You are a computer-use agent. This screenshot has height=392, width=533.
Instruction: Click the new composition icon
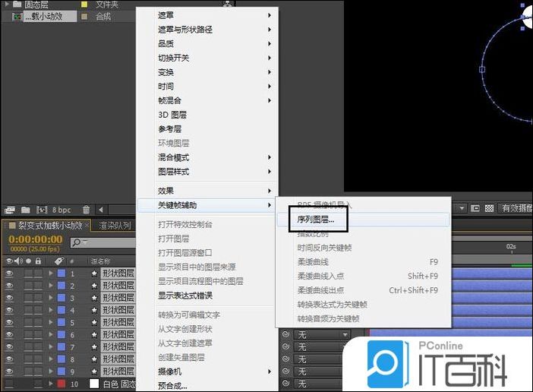[40, 210]
